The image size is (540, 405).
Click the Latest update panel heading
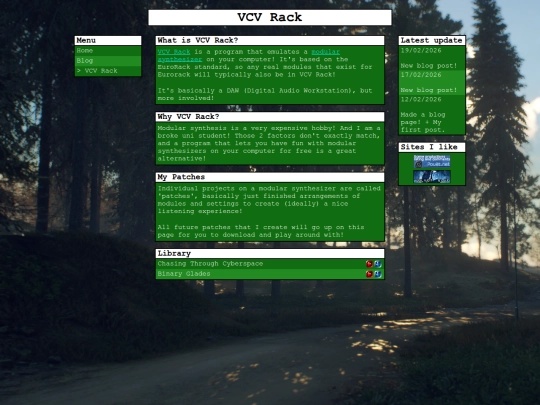pos(432,40)
